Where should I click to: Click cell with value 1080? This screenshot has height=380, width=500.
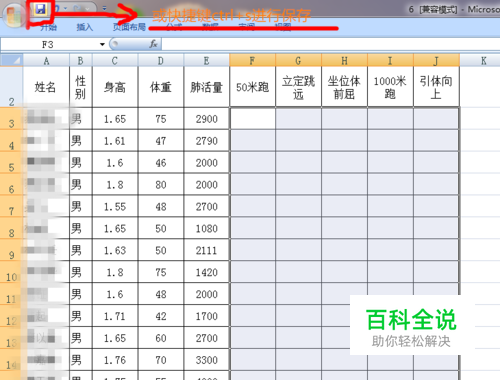point(207,228)
